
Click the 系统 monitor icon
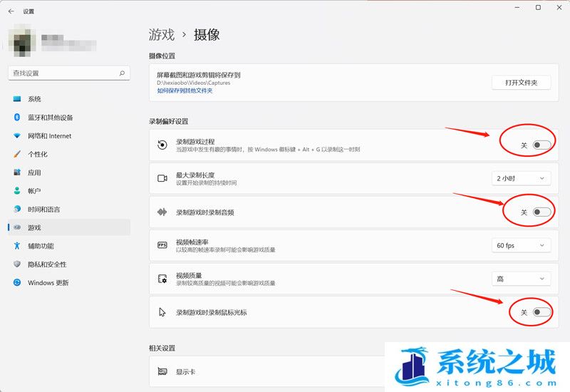tap(16, 99)
